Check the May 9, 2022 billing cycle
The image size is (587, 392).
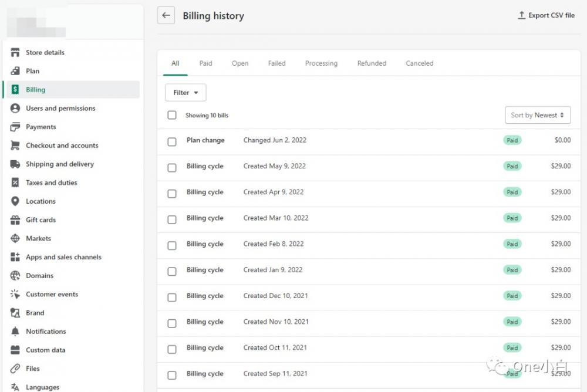[172, 167]
